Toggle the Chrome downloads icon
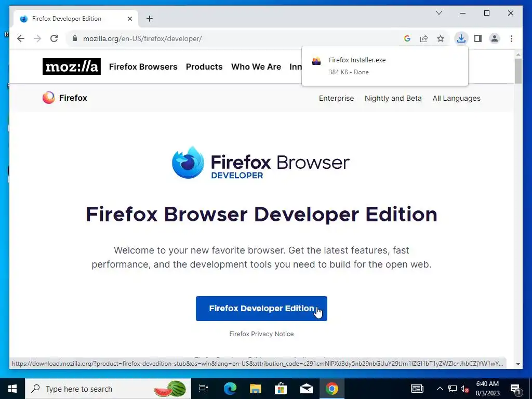This screenshot has width=532, height=399. (461, 38)
